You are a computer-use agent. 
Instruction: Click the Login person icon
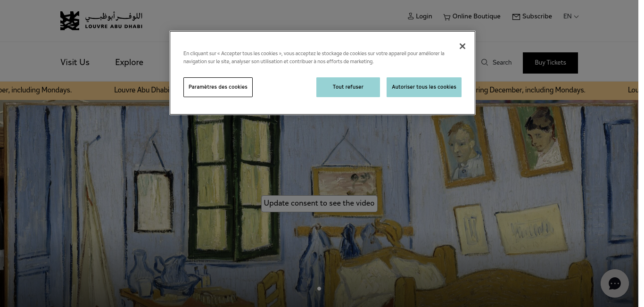coord(411,17)
